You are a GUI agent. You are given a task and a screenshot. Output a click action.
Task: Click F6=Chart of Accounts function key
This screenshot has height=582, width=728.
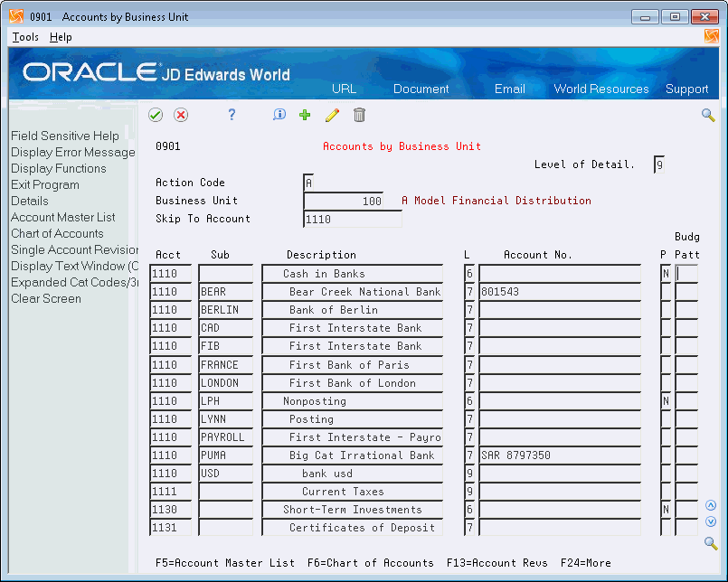click(x=371, y=563)
